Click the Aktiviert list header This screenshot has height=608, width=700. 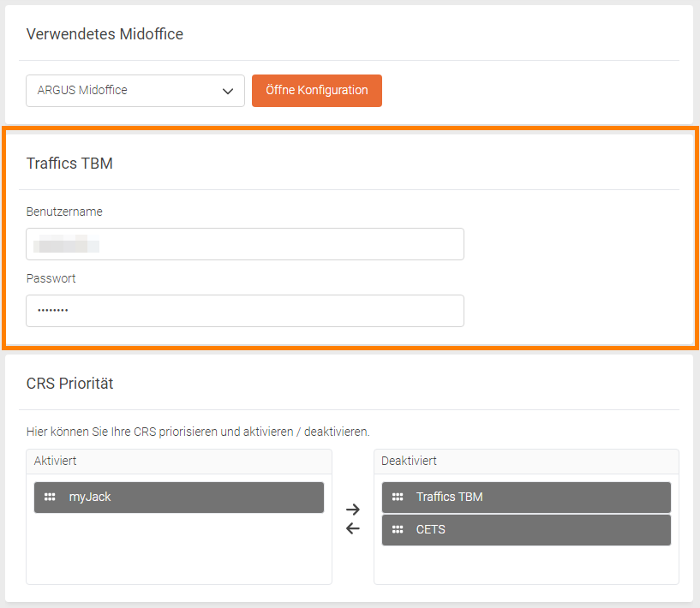179,462
